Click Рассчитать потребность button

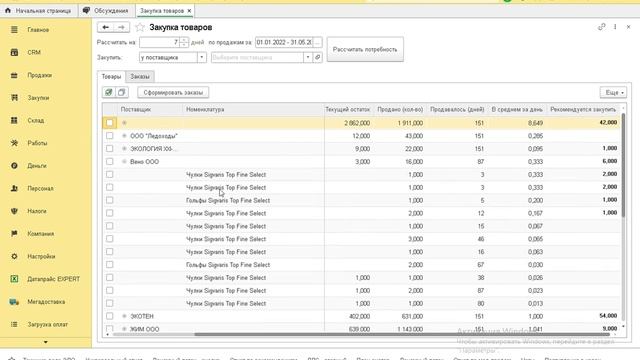(x=365, y=49)
